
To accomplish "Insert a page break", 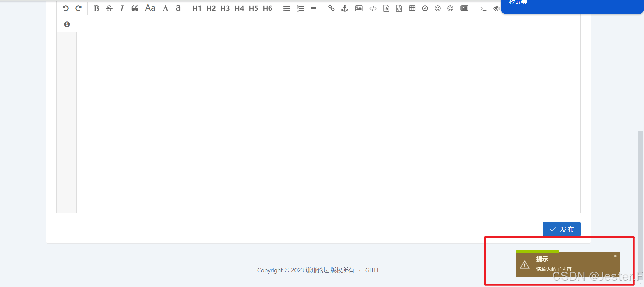I will tap(464, 8).
